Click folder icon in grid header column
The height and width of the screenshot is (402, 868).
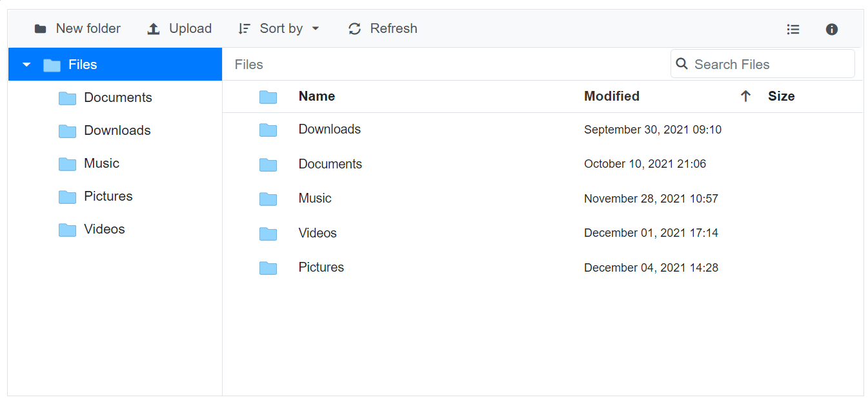pyautogui.click(x=268, y=97)
